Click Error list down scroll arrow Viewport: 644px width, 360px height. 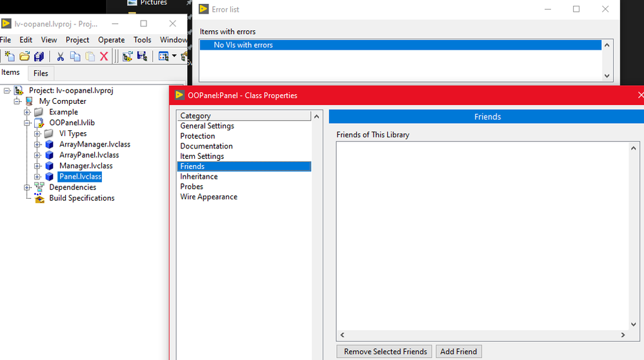[x=607, y=76]
